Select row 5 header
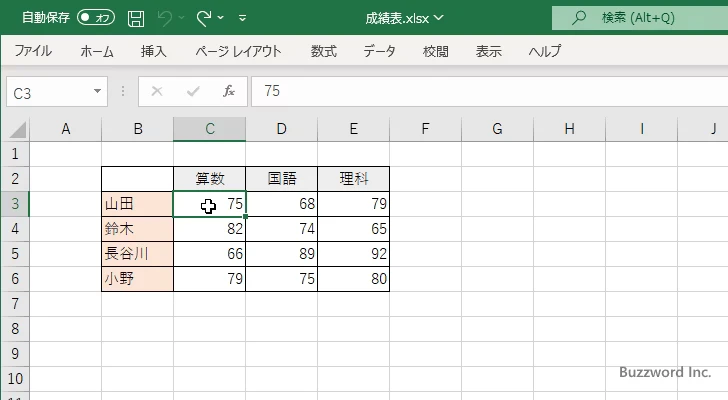This screenshot has height=400, width=728. coord(15,254)
